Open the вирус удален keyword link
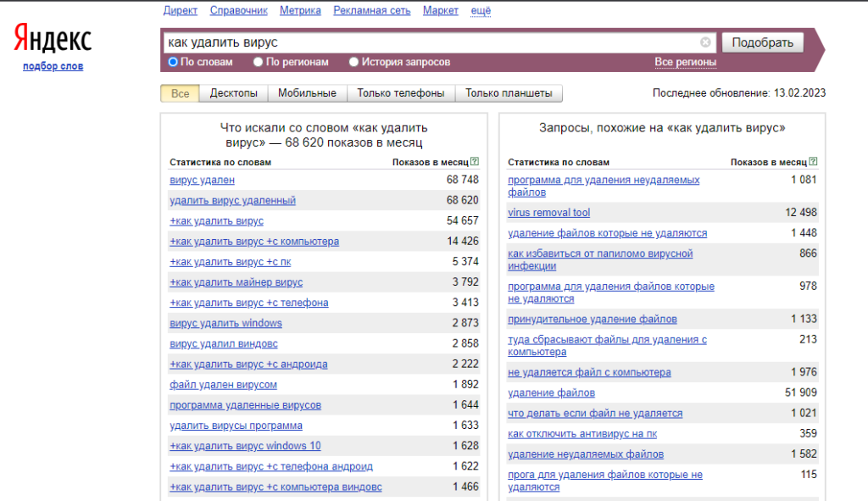The image size is (868, 501). pos(202,180)
